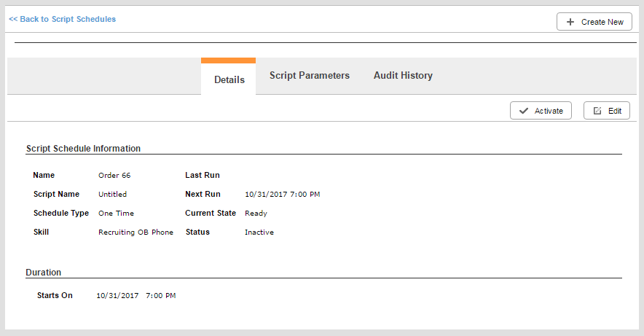Switch to the Details tab
The width and height of the screenshot is (644, 336).
pyautogui.click(x=229, y=79)
